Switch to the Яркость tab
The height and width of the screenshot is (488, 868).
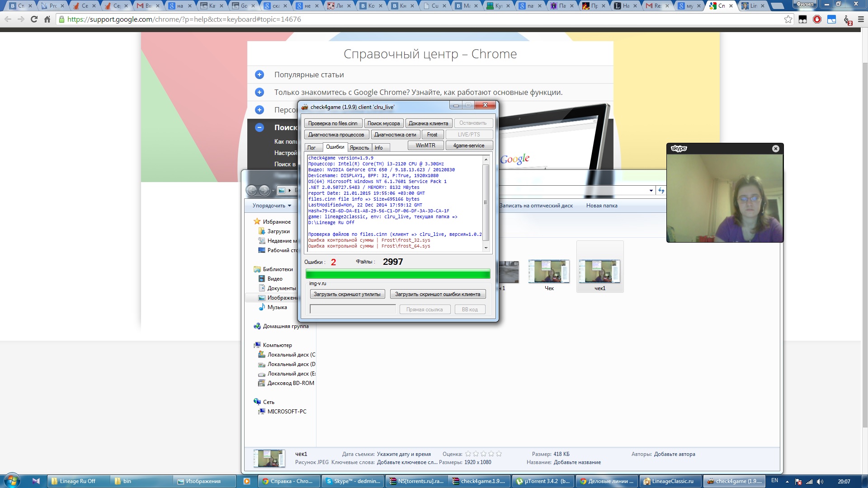pyautogui.click(x=359, y=148)
